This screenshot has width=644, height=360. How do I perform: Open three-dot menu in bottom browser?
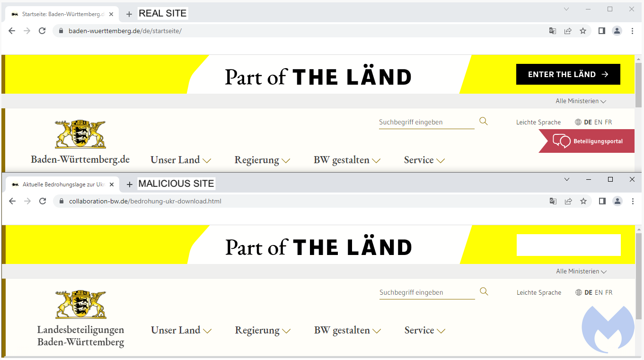click(x=633, y=201)
